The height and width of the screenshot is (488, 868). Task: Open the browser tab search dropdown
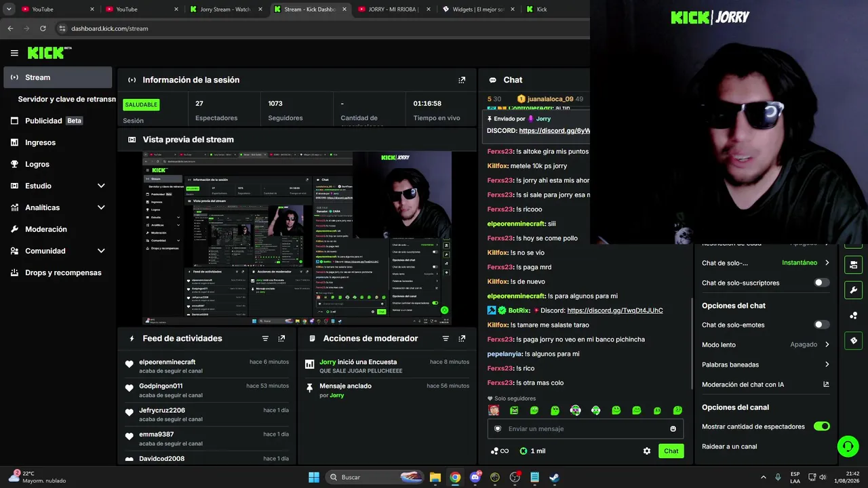coord(9,9)
